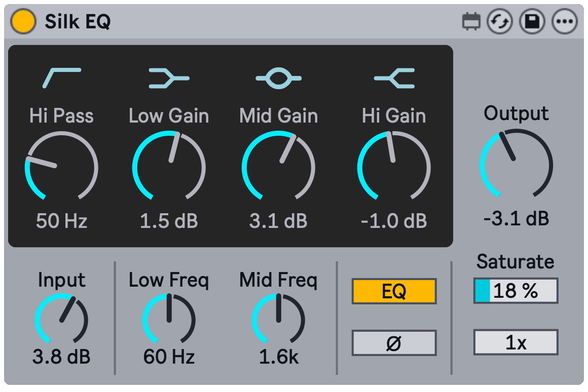This screenshot has height=392, width=588.
Task: Click the 60 Hz Low Freq value
Action: [169, 357]
